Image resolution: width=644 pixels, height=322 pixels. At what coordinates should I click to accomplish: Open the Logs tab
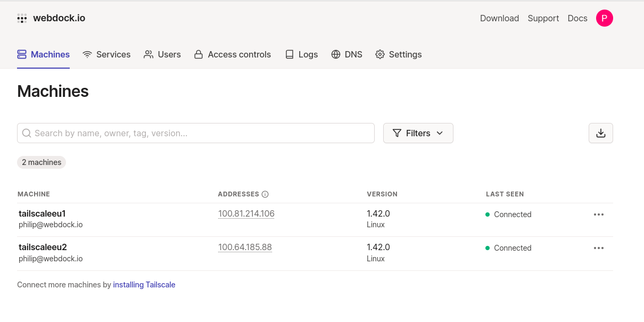(x=301, y=54)
